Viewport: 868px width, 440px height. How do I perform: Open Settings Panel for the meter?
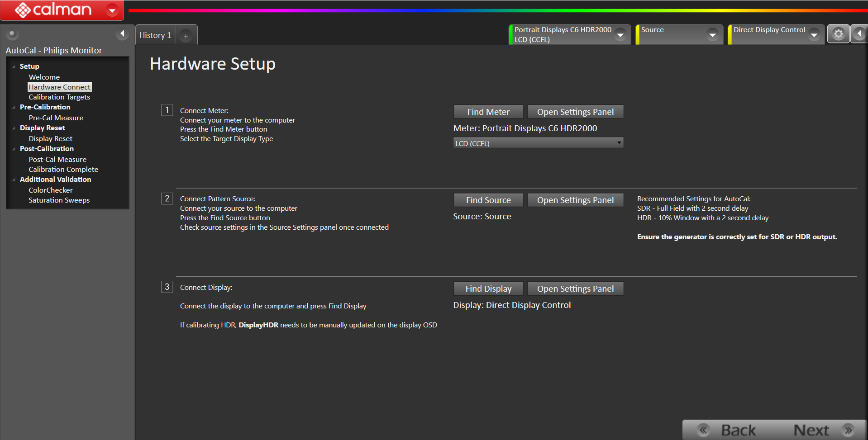tap(575, 112)
